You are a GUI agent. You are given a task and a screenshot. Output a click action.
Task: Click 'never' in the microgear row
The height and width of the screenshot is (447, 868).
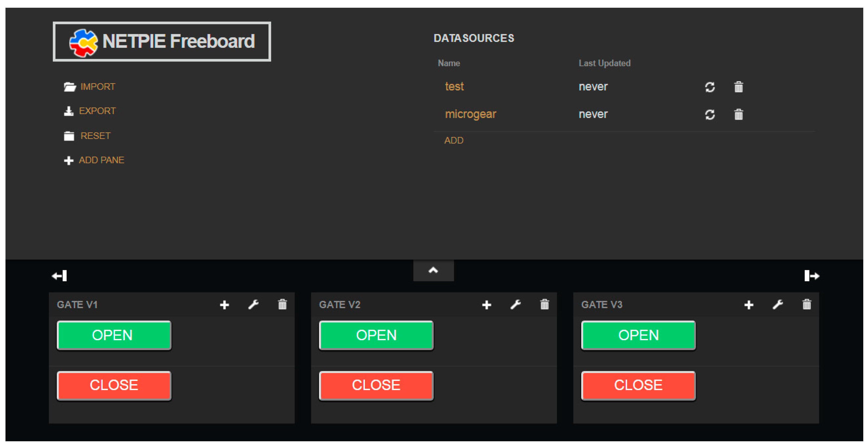(593, 114)
